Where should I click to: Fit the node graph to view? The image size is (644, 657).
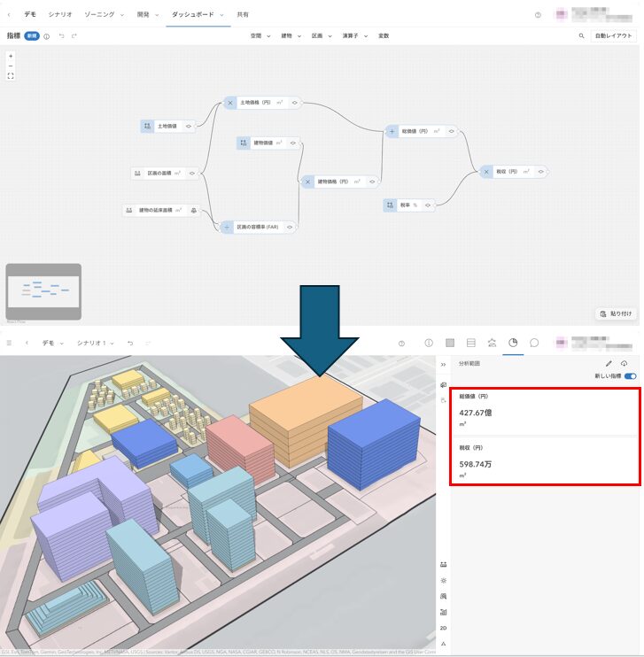click(x=11, y=76)
